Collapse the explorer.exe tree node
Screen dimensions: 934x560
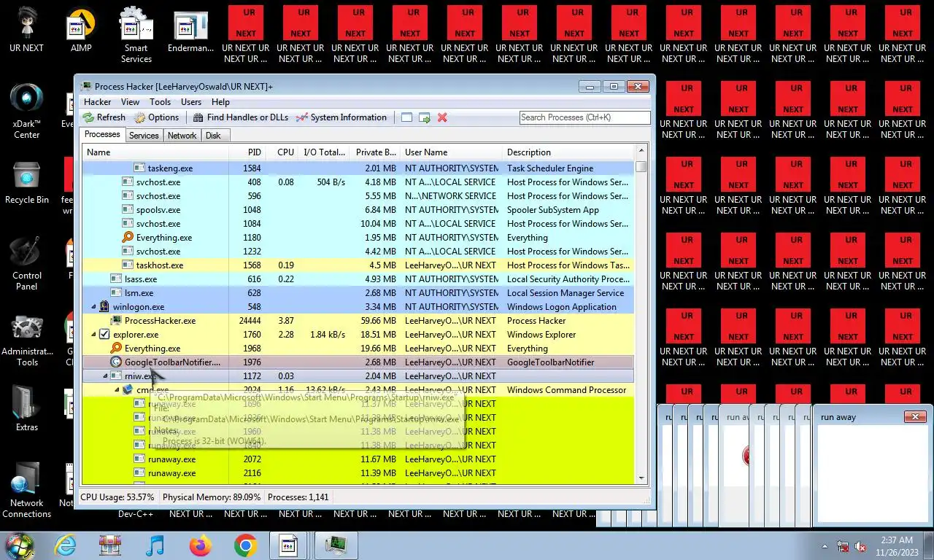point(93,335)
